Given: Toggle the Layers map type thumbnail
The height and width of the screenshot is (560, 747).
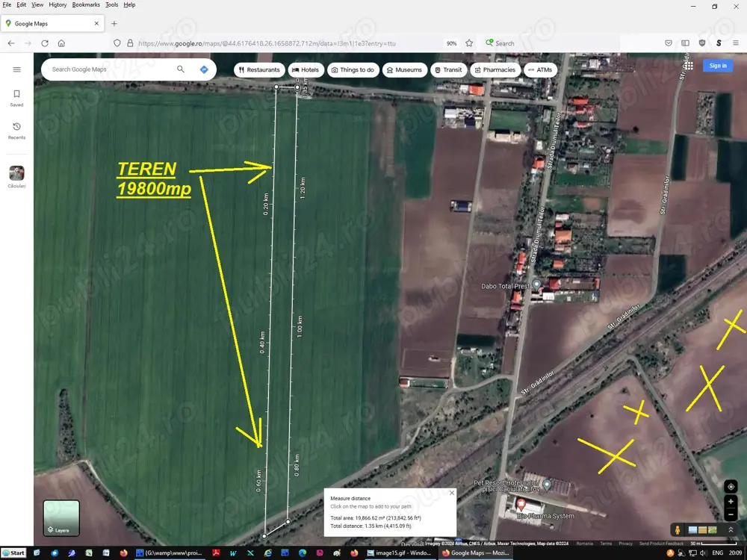Looking at the screenshot, I should pyautogui.click(x=61, y=517).
